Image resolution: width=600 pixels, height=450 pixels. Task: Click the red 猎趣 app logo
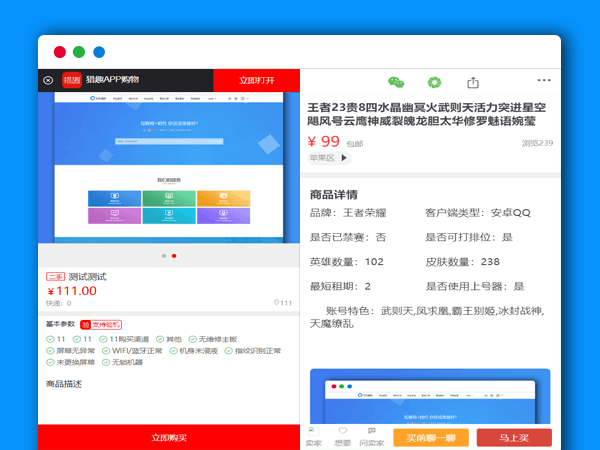coord(71,80)
